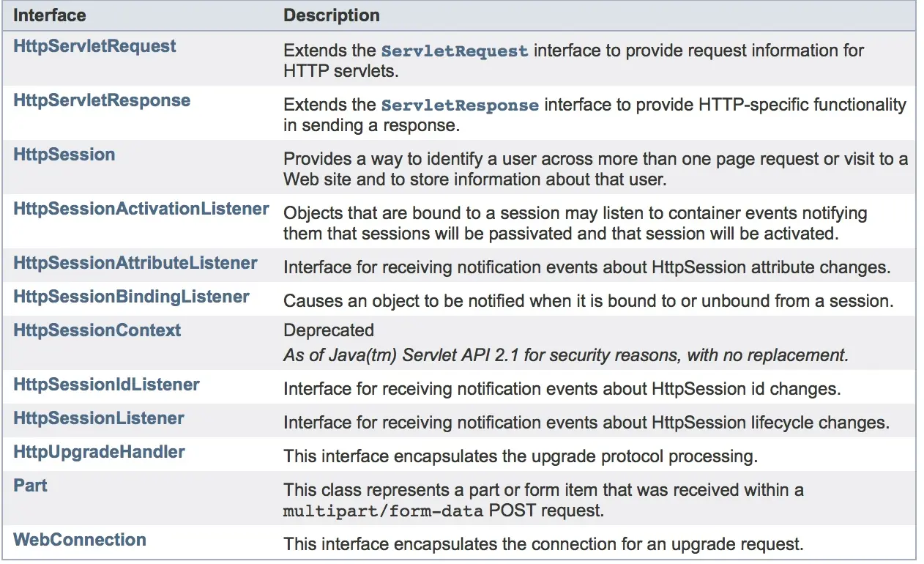
Task: Click the Deprecated label for HttpSessionContext
Action: [x=329, y=330]
